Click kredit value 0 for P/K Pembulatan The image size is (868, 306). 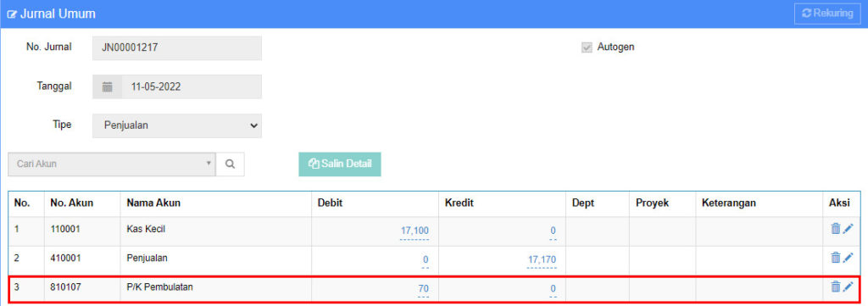553,288
